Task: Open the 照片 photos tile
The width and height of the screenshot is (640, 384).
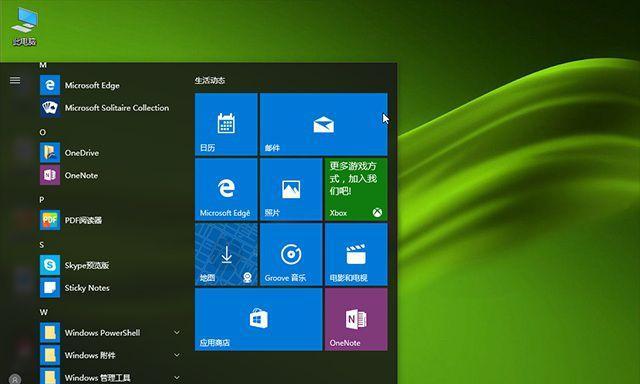Action: 291,189
